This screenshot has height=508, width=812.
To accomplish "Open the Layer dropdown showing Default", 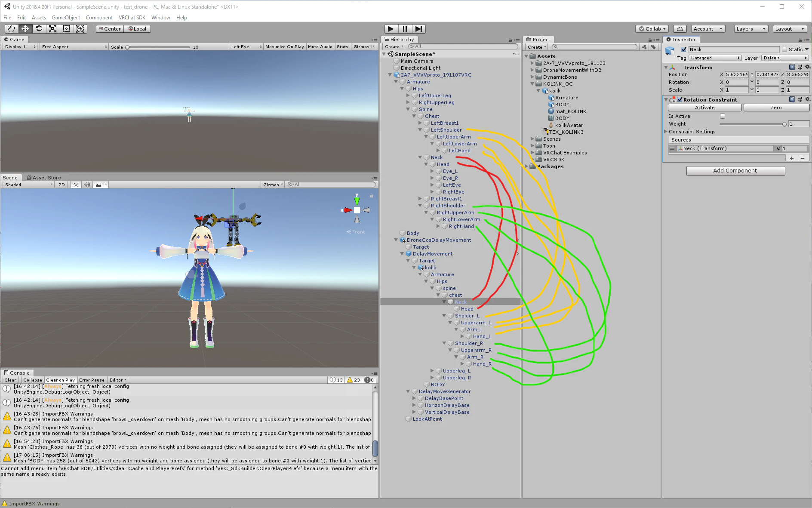I will click(x=785, y=58).
